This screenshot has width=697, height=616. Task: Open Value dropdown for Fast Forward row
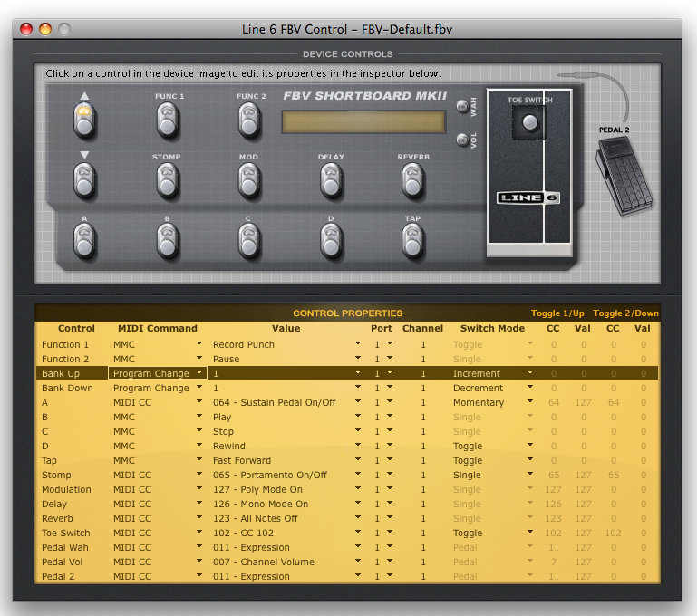point(358,459)
